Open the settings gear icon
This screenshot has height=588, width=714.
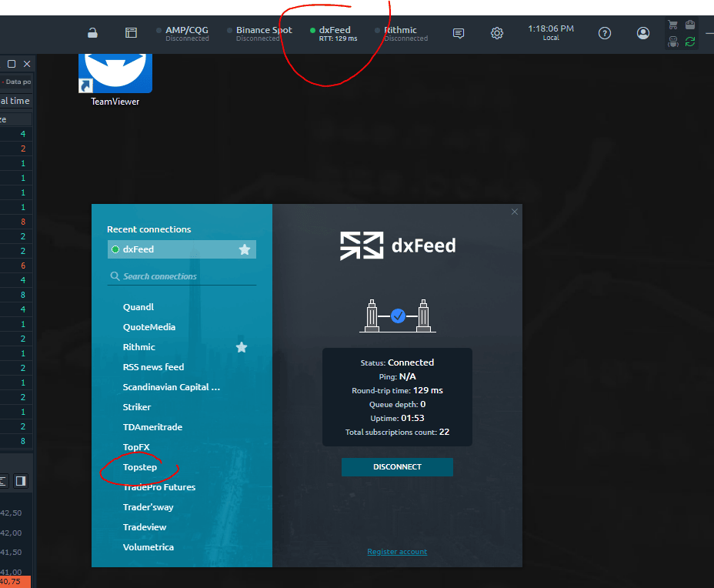(497, 33)
